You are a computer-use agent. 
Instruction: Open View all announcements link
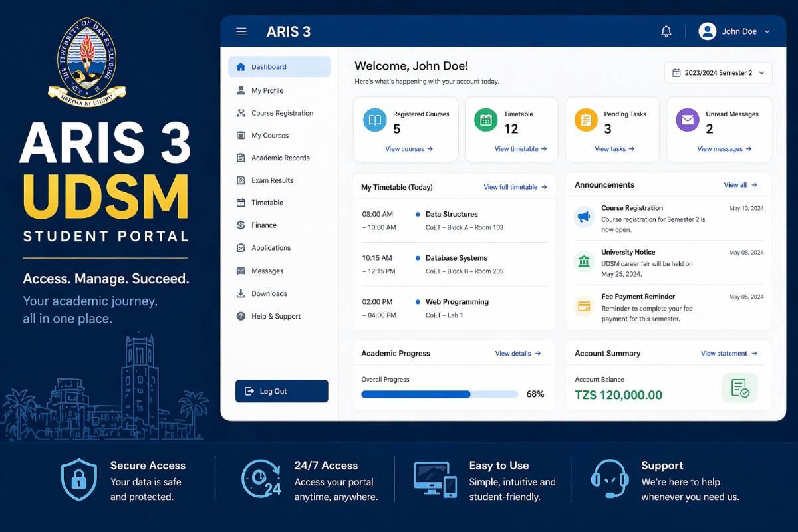(x=740, y=185)
